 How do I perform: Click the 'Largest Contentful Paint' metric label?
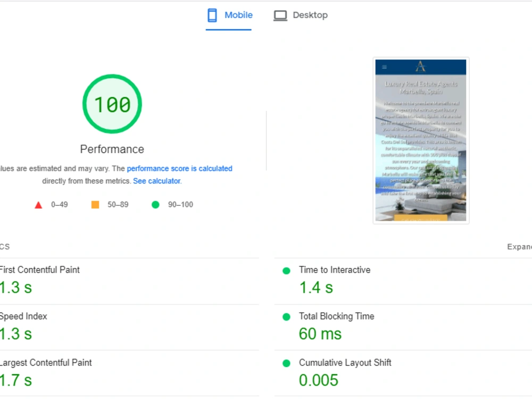(x=45, y=363)
